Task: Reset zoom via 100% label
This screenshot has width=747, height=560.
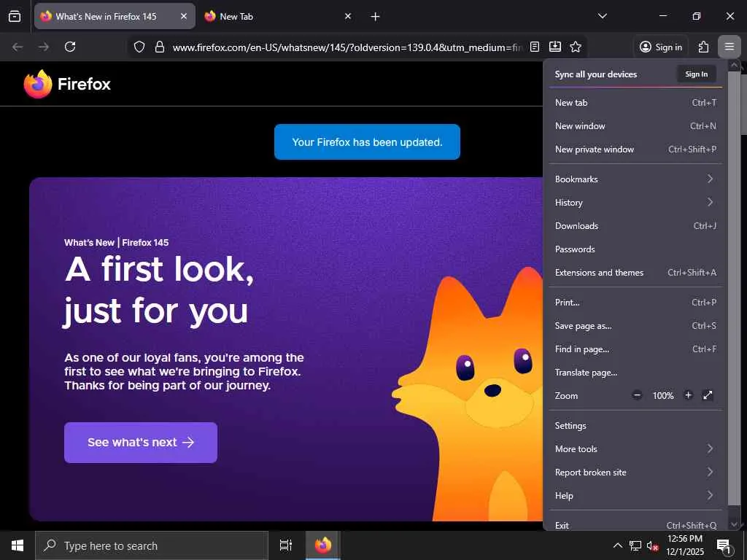Action: [662, 395]
